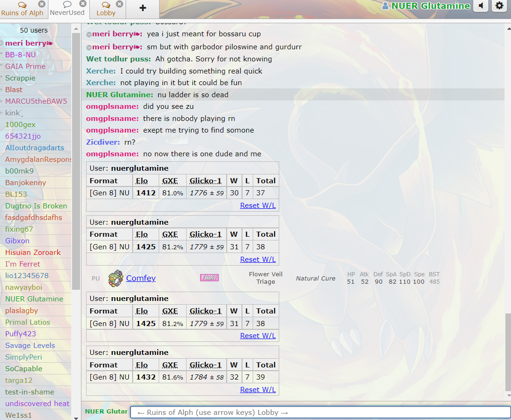Click the user list scroll up arrow

point(76,29)
